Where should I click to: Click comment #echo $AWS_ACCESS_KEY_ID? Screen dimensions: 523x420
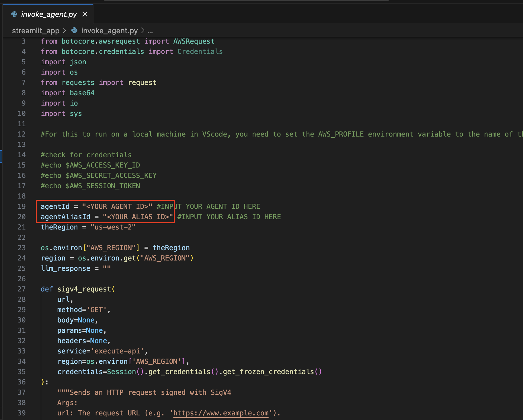tap(90, 165)
